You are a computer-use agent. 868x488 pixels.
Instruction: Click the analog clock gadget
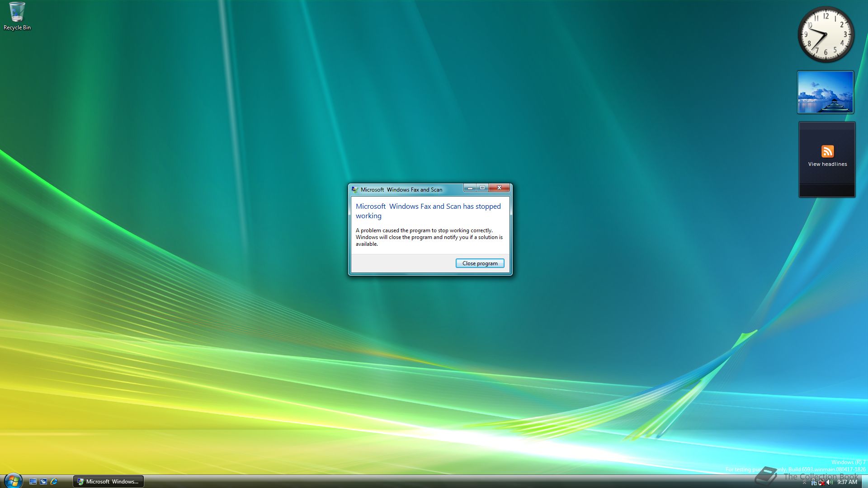tap(826, 34)
